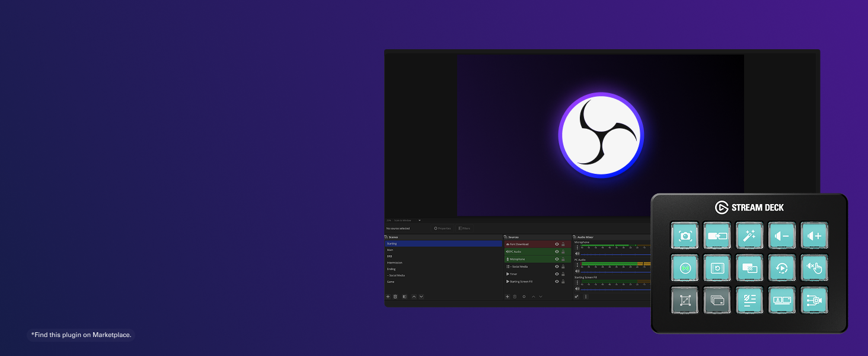
Task: Adjust the Microphone volume slider
Action: tap(616, 254)
